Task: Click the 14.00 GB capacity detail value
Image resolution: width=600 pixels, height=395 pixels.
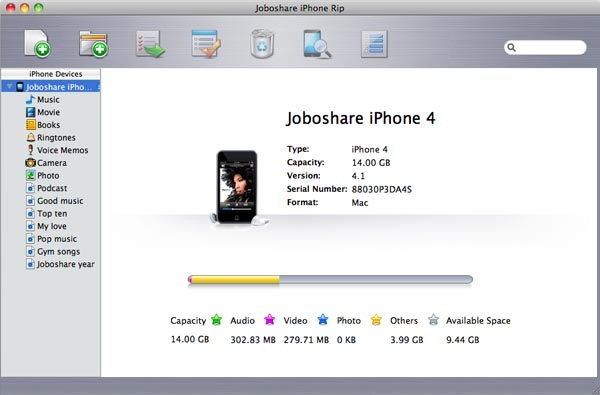Action: (371, 163)
